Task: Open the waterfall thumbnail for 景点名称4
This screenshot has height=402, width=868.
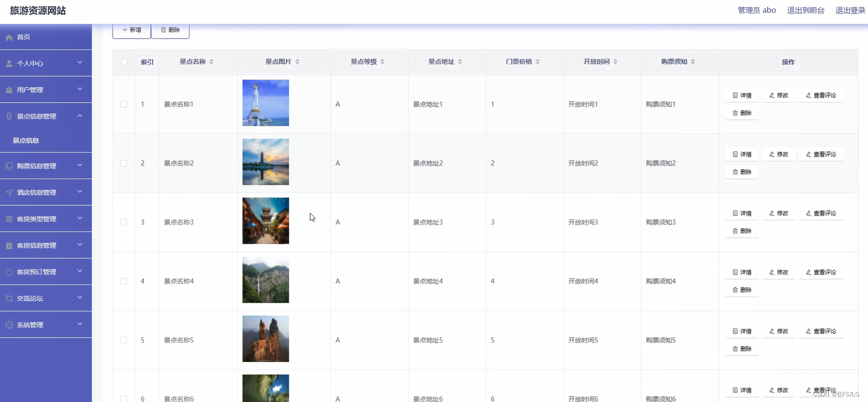Action: 266,280
